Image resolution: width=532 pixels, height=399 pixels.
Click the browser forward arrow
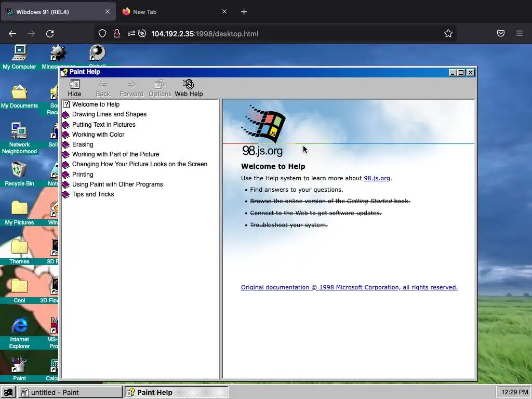pos(31,34)
